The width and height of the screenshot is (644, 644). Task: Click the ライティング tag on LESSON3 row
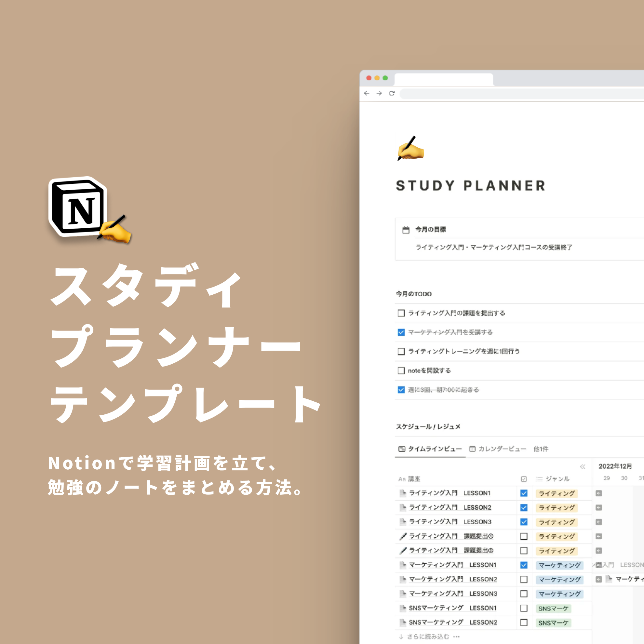(x=557, y=522)
